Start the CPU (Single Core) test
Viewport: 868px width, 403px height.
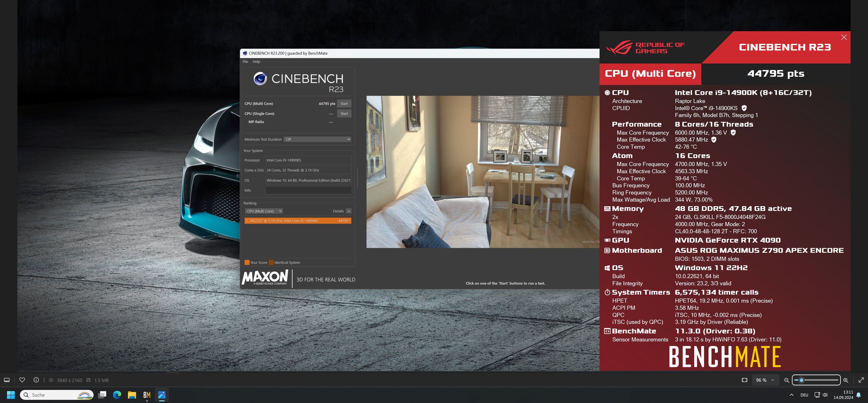(344, 114)
